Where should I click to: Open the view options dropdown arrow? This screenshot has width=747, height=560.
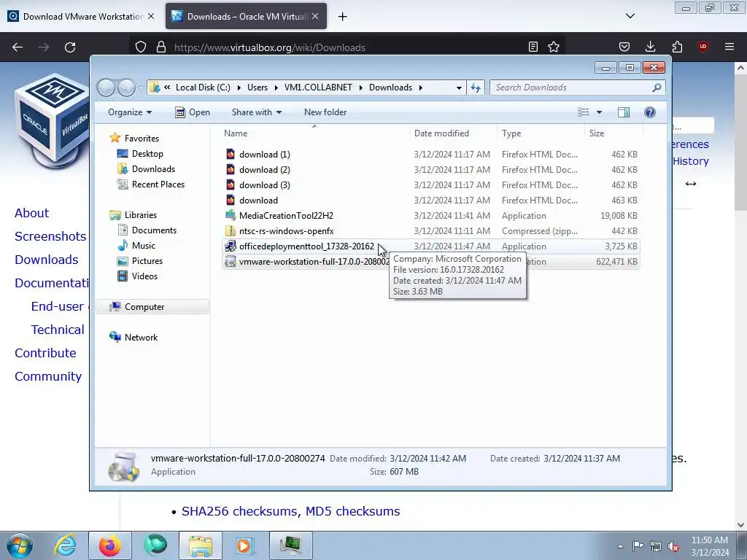(600, 112)
